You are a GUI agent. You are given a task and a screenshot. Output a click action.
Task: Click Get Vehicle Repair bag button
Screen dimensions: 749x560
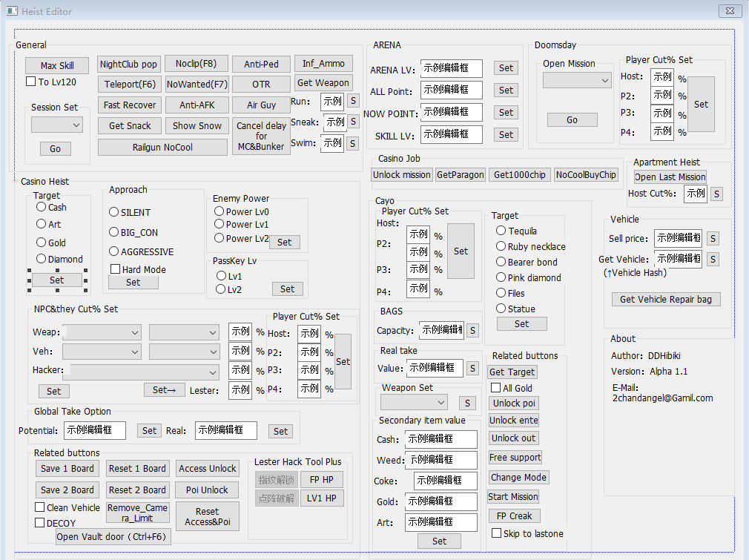pyautogui.click(x=665, y=299)
